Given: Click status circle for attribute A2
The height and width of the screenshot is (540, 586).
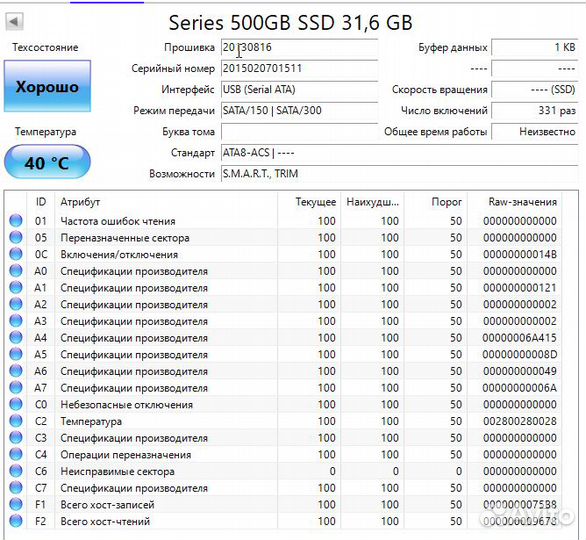Looking at the screenshot, I should pos(16,304).
